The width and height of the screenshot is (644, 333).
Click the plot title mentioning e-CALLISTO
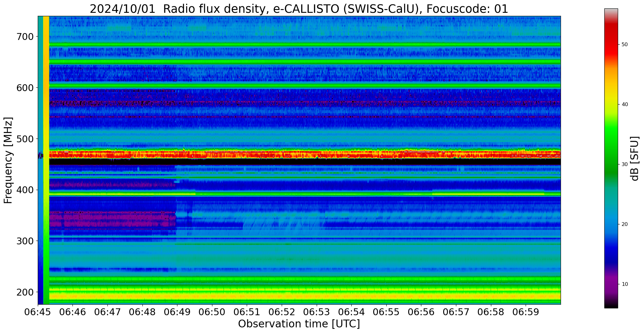299,9
